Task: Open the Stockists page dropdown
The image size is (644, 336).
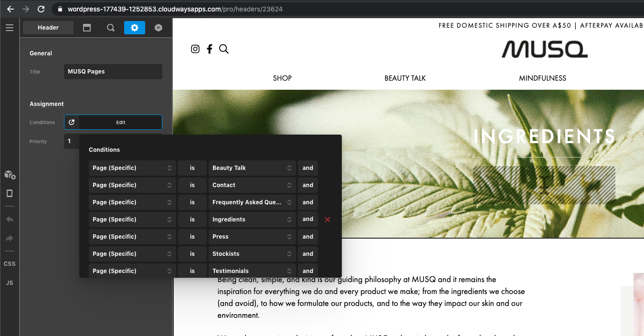Action: (252, 254)
